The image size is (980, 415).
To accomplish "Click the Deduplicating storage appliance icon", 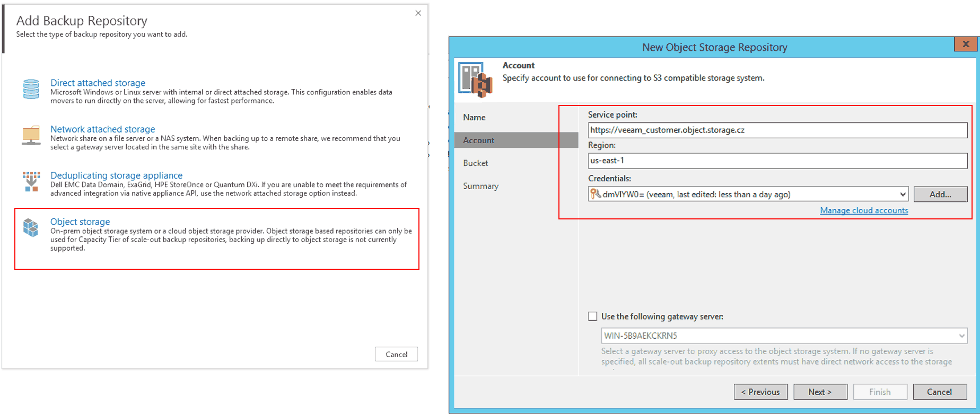I will tap(31, 181).
